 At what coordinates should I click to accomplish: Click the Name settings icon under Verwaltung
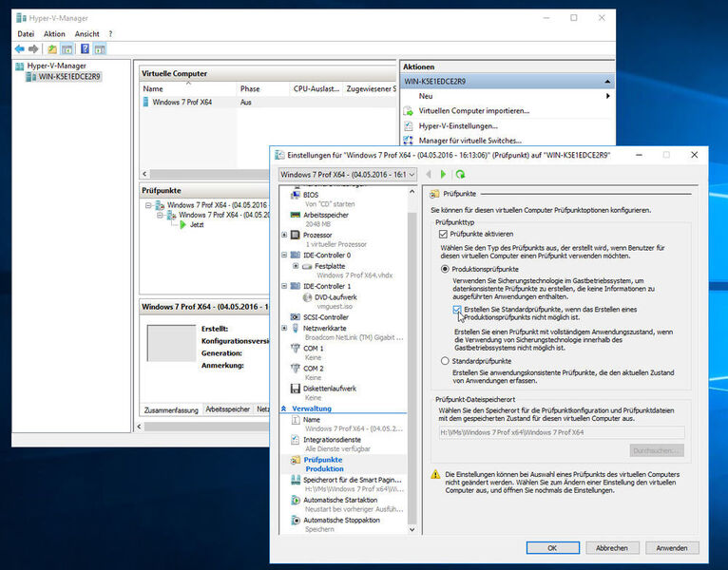tap(295, 420)
